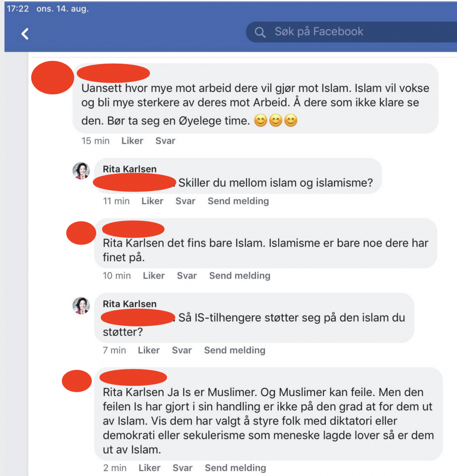Like Rita Karlsen's 11 min comment
Viewport: 457px width, 476px height.
point(152,201)
